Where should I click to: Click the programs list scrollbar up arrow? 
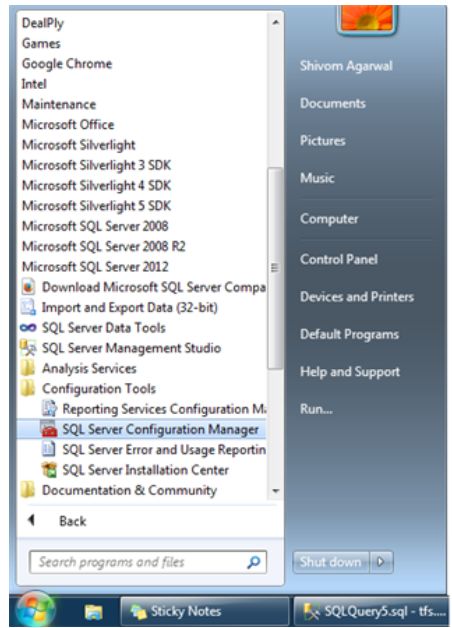click(275, 23)
